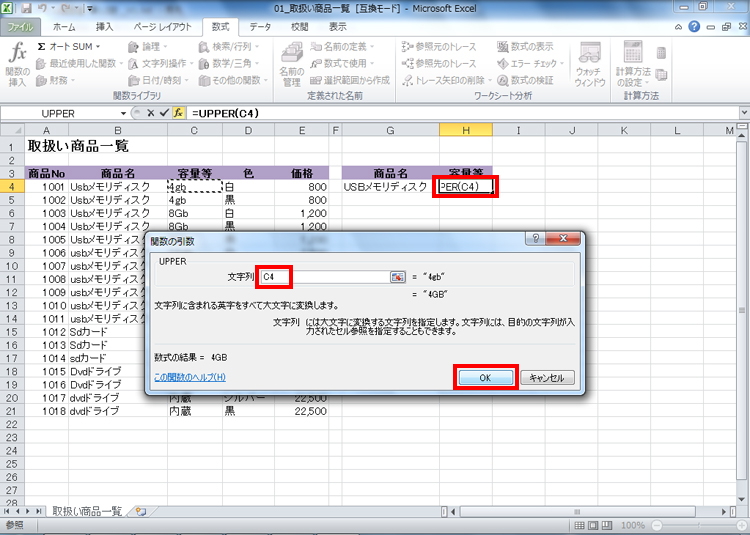Screen dimensions: 750x535
Task: Switch to the 表示 tab
Action: [x=338, y=27]
